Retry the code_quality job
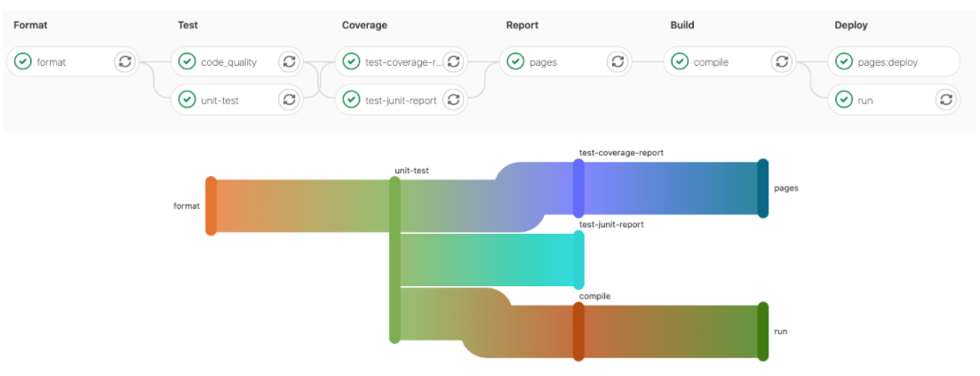The height and width of the screenshot is (376, 980). (289, 61)
